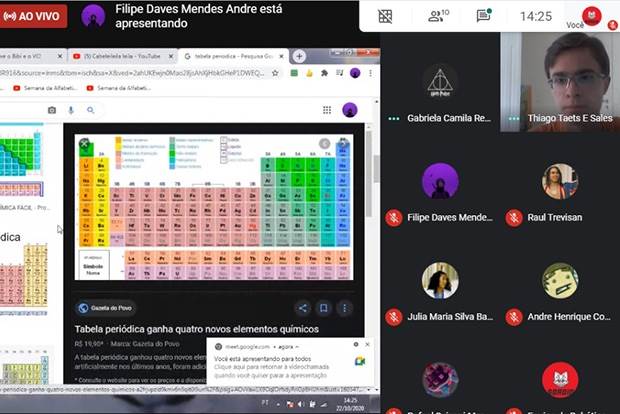This screenshot has width=620, height=414.
Task: Save image with the bookmark icon
Action: point(324,308)
